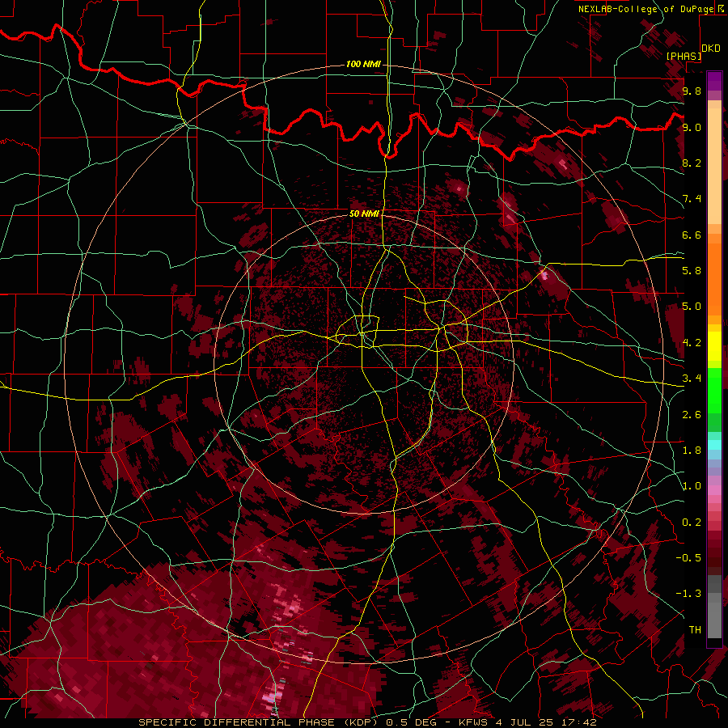
Task: Click the cyan band of the color scale
Action: pos(714,445)
